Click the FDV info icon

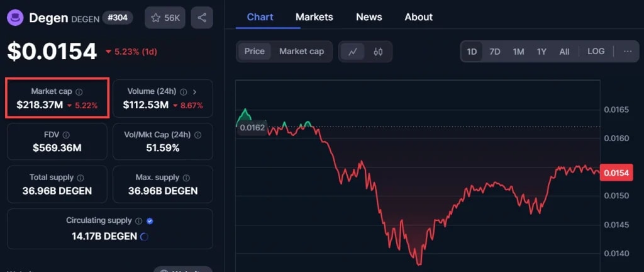coord(66,135)
